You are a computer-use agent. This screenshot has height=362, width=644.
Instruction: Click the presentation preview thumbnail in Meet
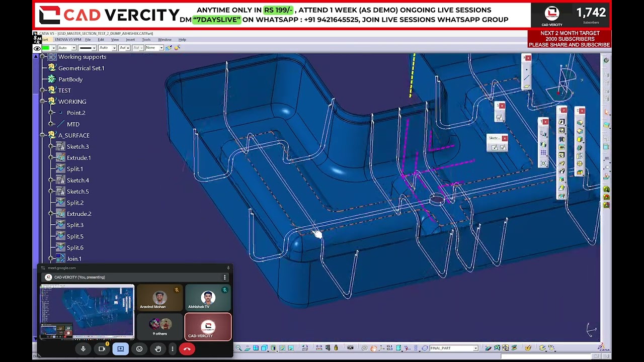point(87,312)
